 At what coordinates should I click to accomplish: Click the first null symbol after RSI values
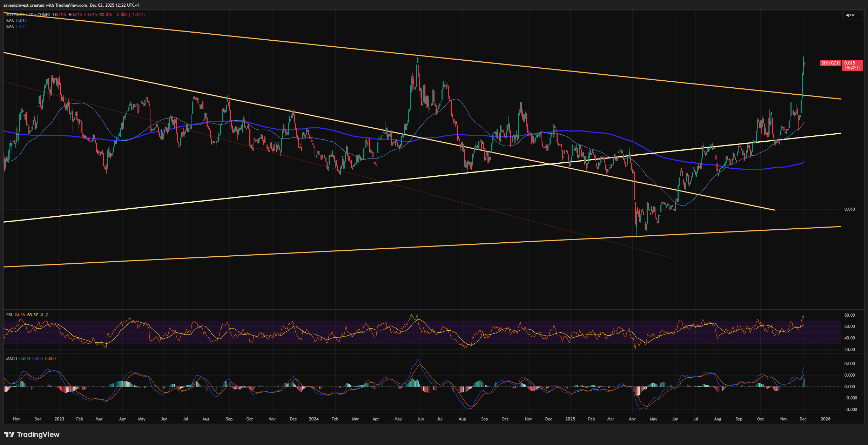pos(42,315)
